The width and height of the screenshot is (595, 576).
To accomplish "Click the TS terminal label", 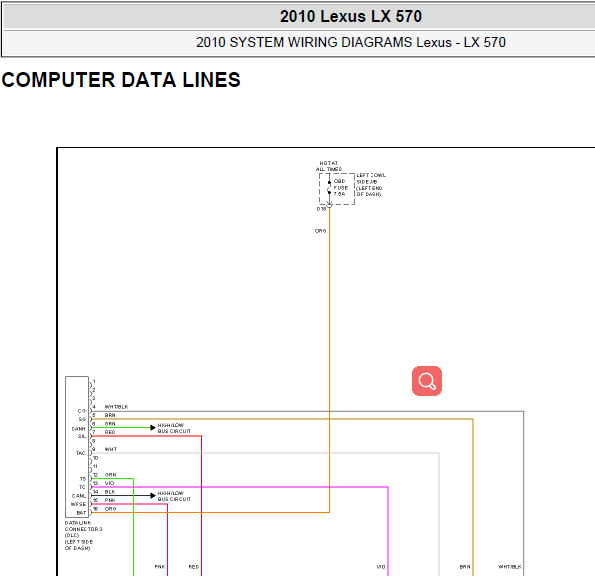I will pyautogui.click(x=82, y=479).
